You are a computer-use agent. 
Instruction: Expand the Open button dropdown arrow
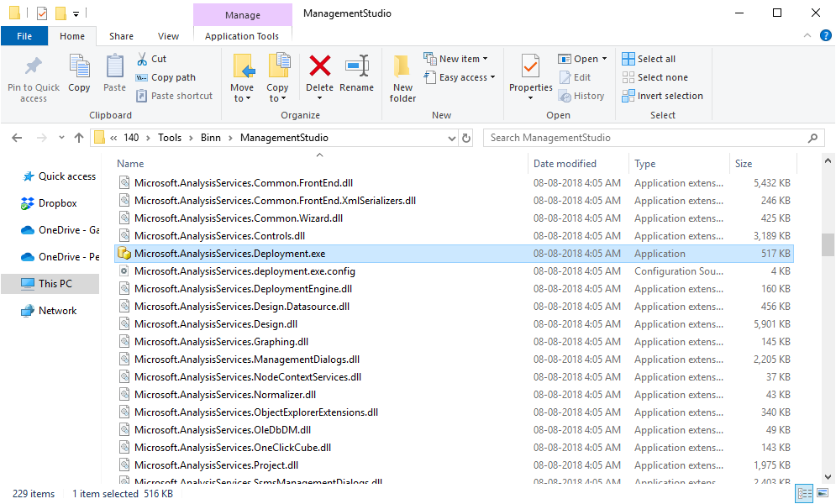(x=605, y=59)
